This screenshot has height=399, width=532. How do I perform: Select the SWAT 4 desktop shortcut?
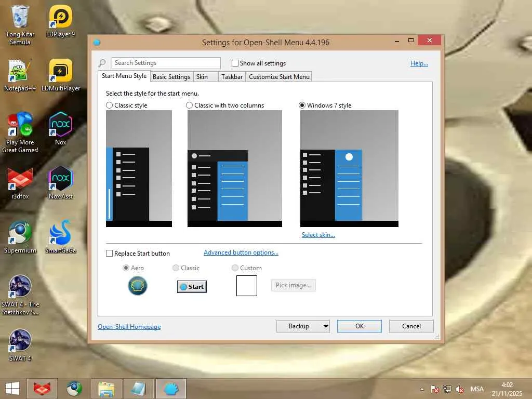pos(20,345)
